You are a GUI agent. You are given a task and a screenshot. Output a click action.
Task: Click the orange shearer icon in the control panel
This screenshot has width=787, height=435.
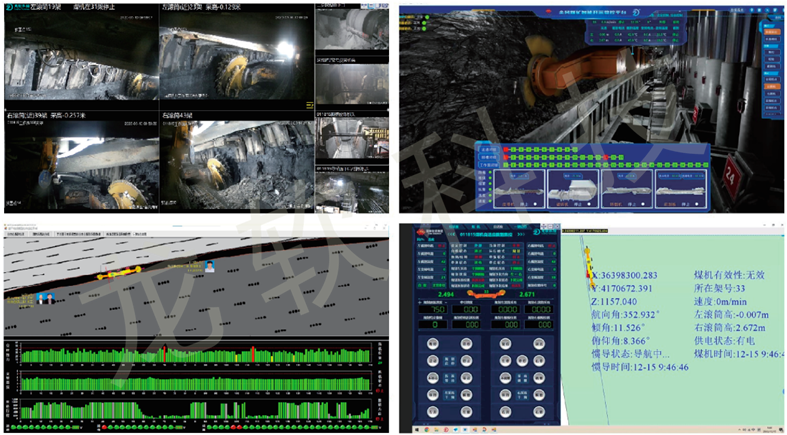point(484,294)
